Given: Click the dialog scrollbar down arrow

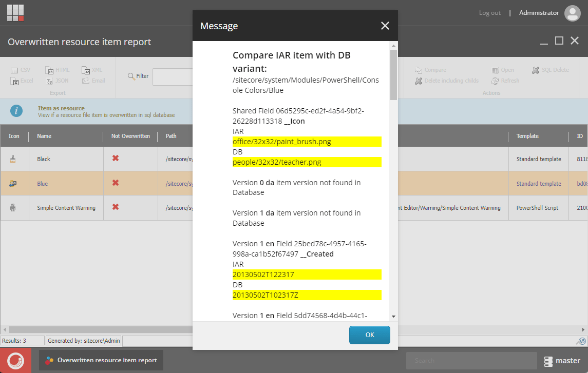Looking at the screenshot, I should coord(392,317).
